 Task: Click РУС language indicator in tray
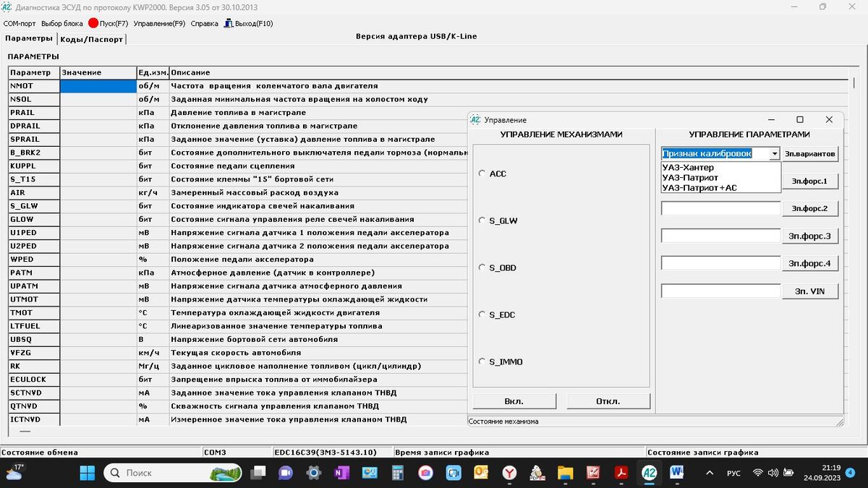coord(733,473)
